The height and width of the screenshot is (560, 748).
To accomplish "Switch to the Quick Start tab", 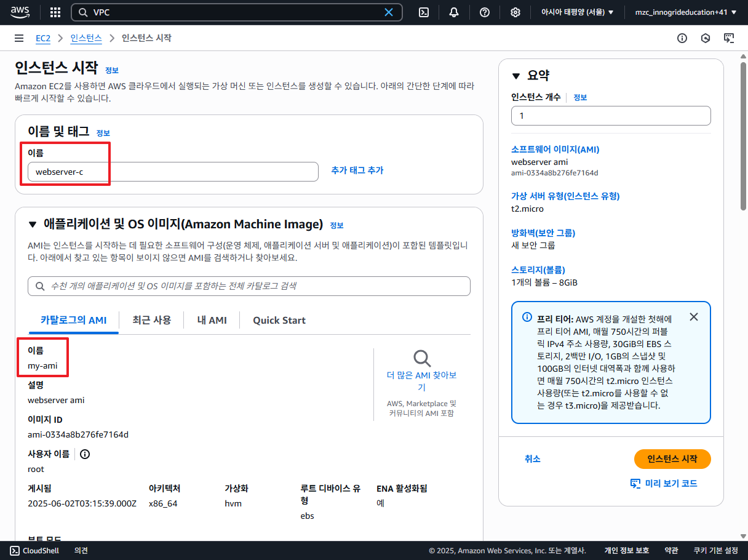I will [x=279, y=320].
